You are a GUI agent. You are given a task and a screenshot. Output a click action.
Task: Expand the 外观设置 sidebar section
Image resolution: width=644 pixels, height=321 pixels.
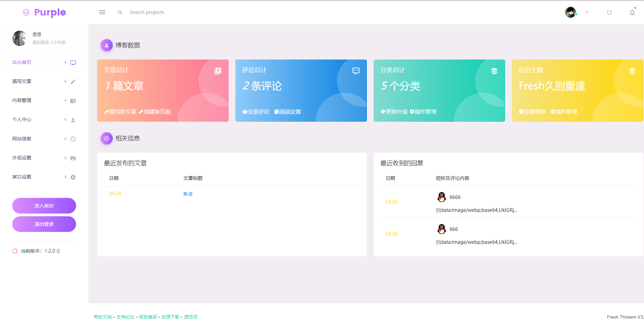tap(22, 157)
